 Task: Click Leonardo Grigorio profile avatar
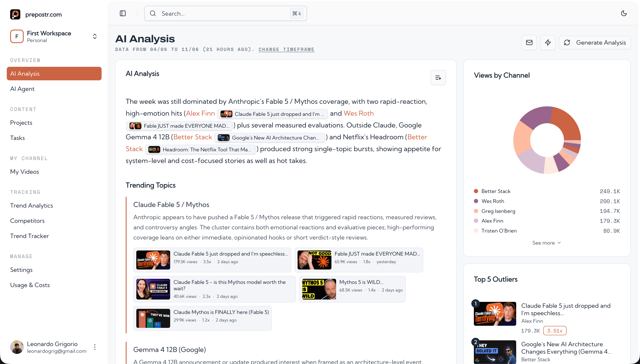[x=17, y=347]
